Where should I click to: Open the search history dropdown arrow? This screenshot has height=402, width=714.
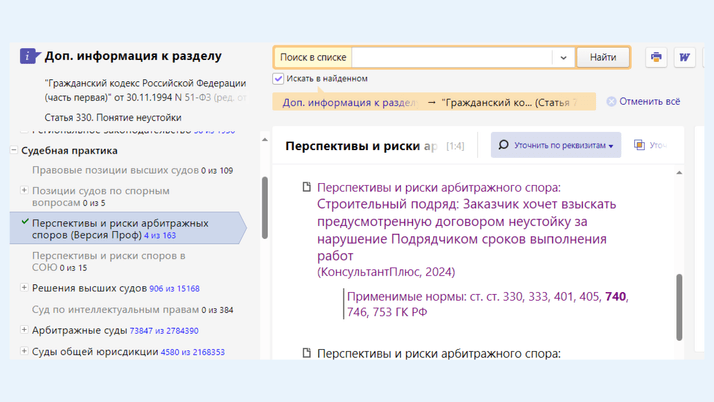tap(563, 58)
